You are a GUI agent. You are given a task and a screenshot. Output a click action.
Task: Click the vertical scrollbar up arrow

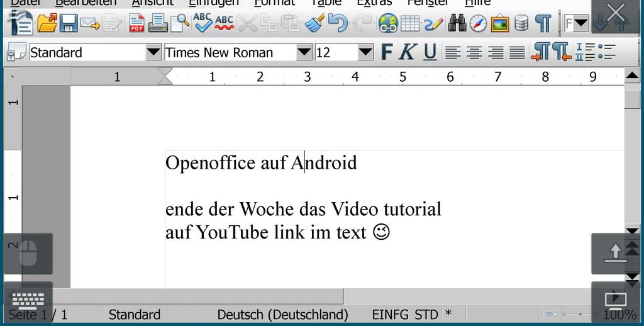click(x=631, y=76)
